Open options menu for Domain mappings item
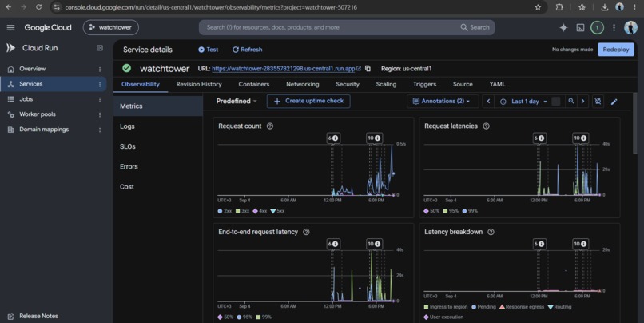The image size is (644, 323). pos(100,130)
